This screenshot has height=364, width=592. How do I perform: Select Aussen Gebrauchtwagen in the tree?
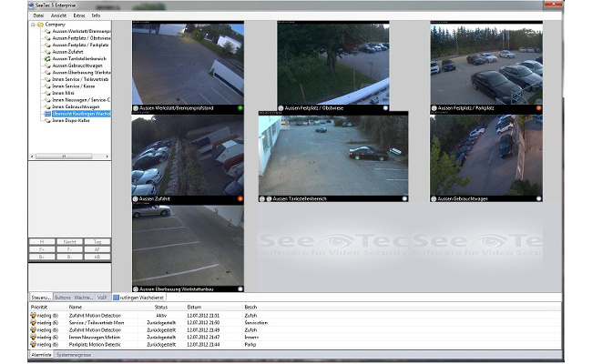pos(77,66)
